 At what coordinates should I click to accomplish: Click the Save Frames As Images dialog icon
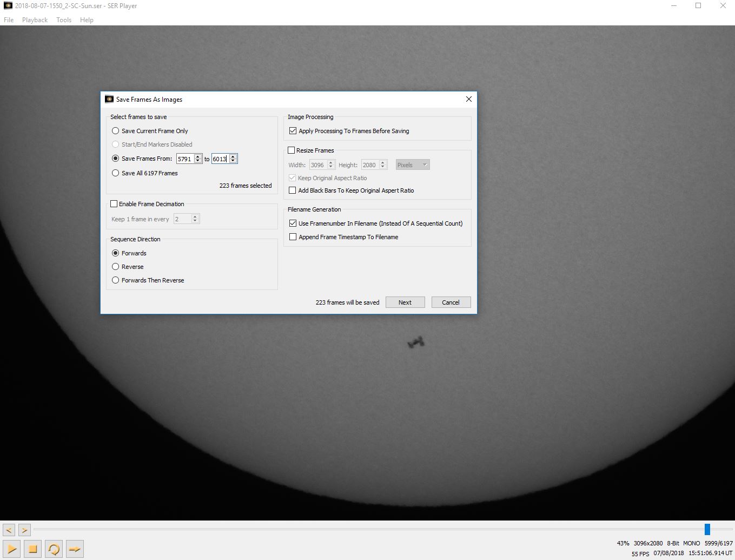coord(109,99)
